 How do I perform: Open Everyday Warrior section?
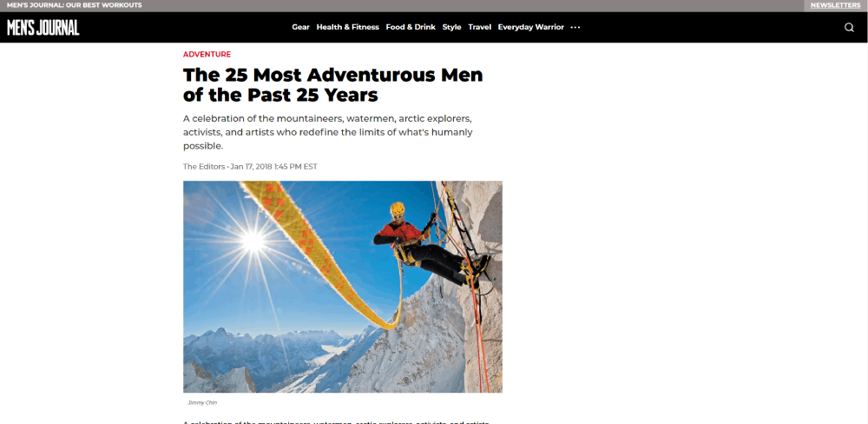[x=531, y=27]
